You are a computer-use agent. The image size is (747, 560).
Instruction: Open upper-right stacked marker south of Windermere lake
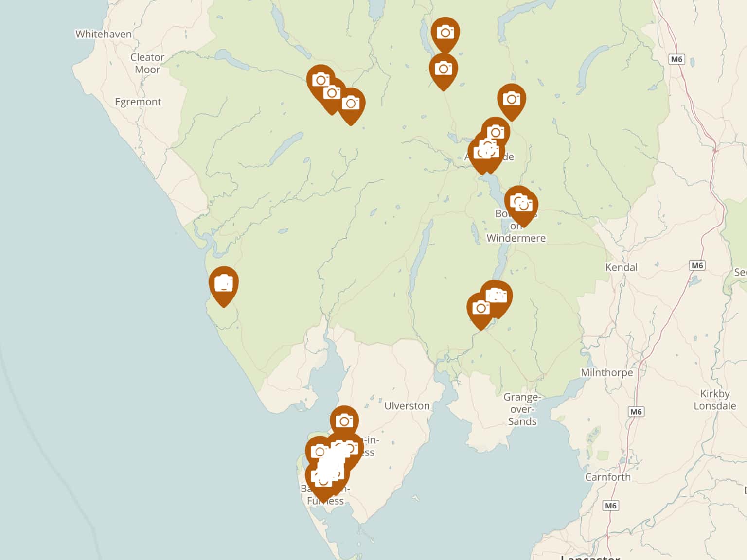pos(497,296)
